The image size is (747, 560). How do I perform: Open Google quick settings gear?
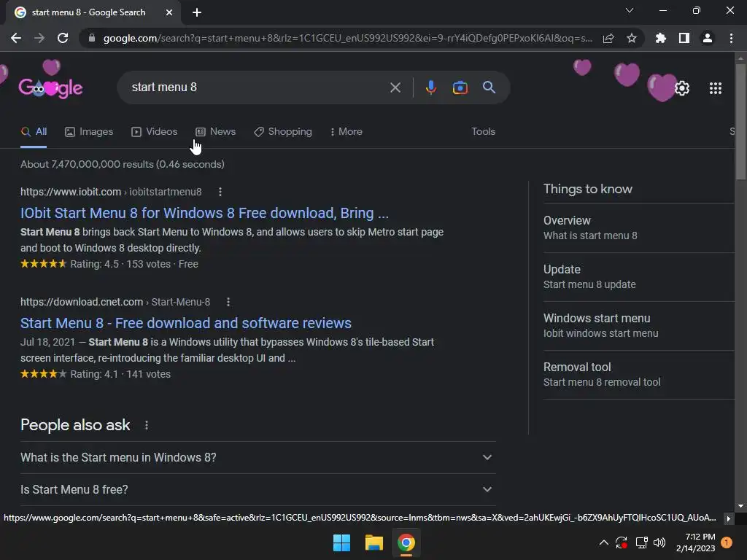coord(682,88)
